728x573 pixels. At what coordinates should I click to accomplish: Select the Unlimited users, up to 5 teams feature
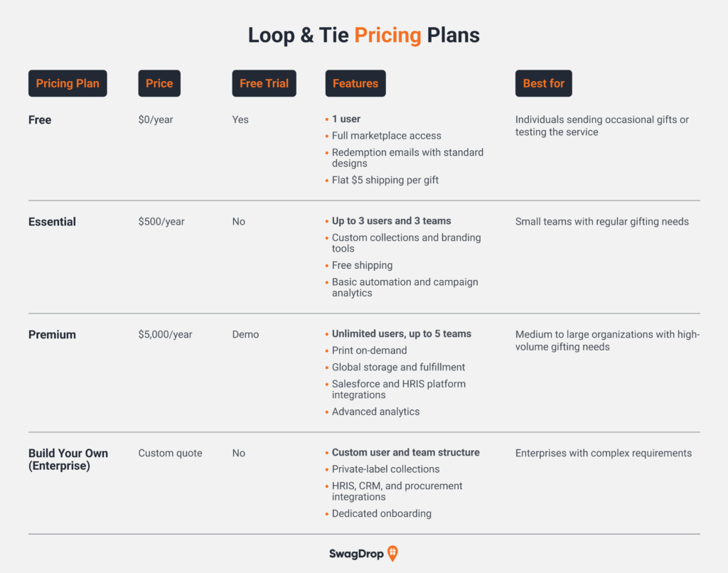tap(402, 333)
